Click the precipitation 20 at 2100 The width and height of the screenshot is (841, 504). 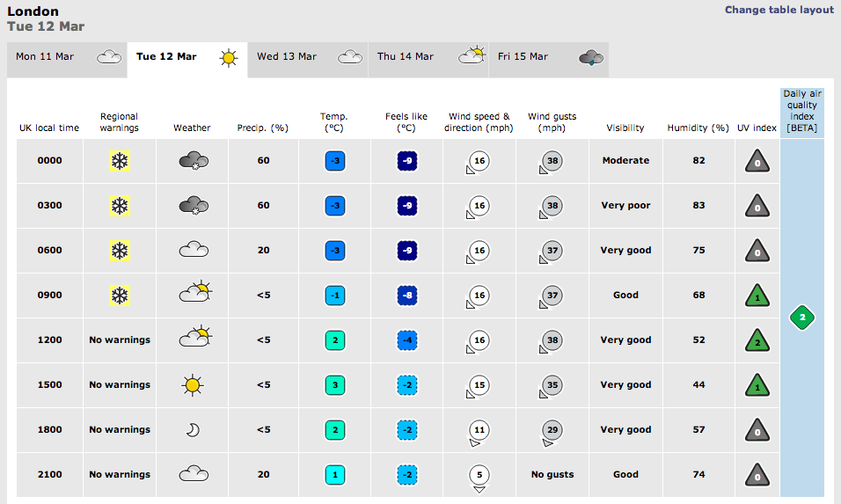point(263,474)
